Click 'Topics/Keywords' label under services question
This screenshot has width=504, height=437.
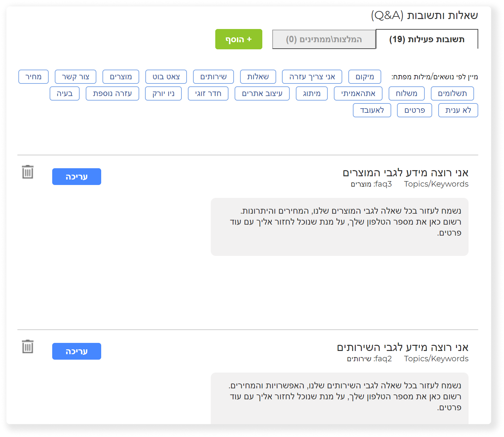click(436, 359)
